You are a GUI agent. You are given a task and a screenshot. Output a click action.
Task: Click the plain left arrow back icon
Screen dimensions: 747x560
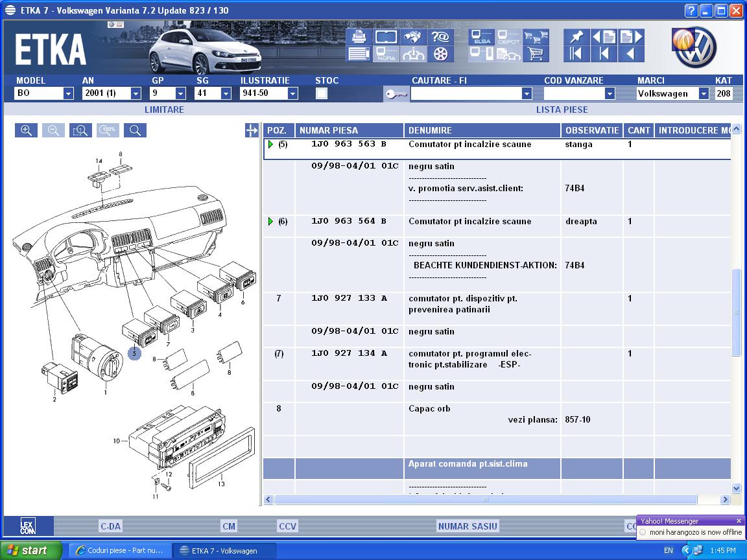631,54
